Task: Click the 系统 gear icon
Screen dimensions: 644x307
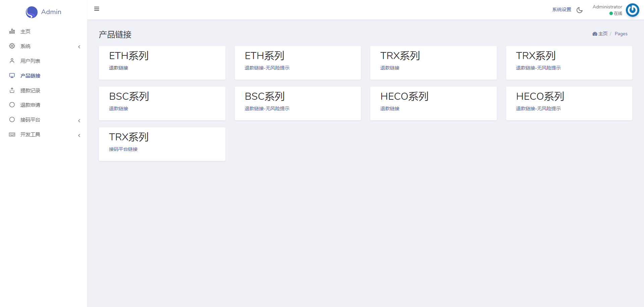Action: pyautogui.click(x=12, y=46)
